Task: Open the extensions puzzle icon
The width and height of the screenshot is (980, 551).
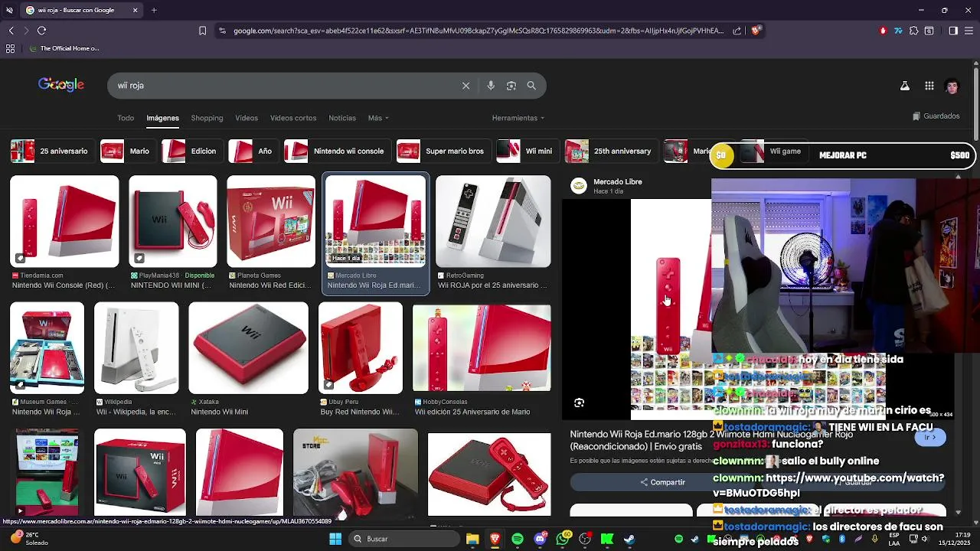Action: click(x=913, y=31)
